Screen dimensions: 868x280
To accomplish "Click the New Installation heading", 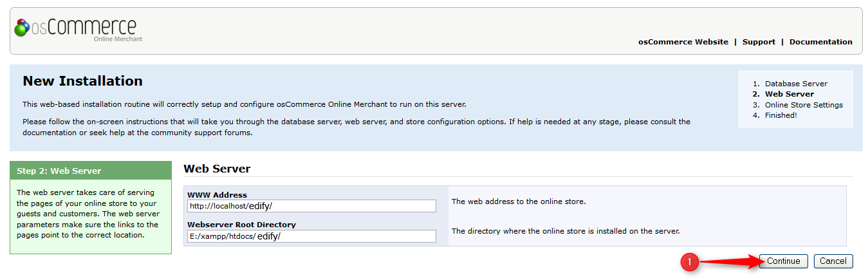I will click(82, 81).
